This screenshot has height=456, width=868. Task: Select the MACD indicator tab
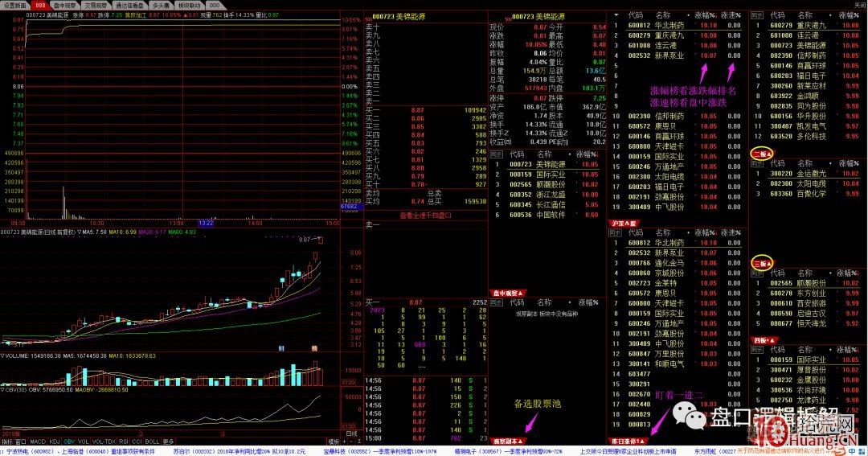pyautogui.click(x=36, y=441)
